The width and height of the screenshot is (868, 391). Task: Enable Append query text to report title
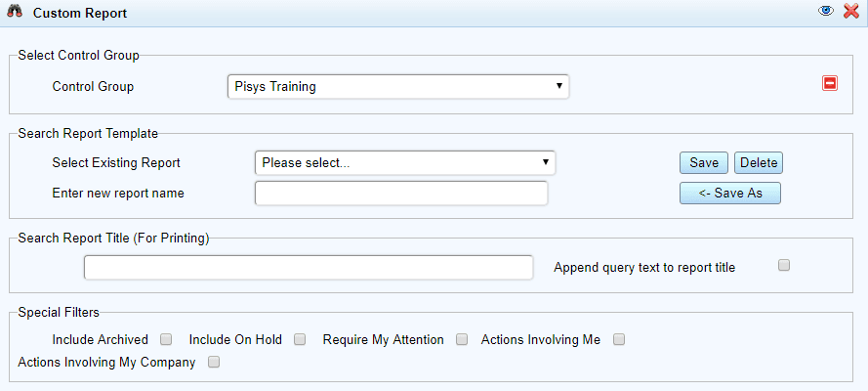pos(783,266)
